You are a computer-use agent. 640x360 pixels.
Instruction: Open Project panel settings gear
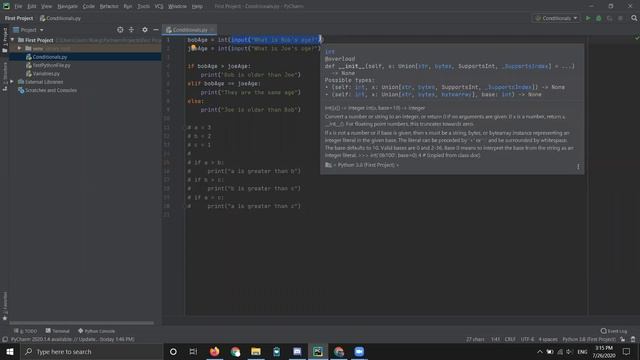coord(145,30)
